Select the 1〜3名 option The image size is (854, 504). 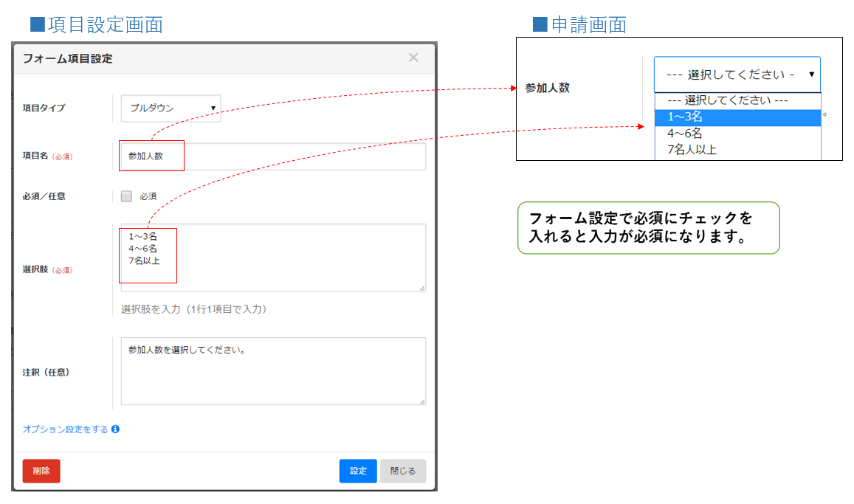pyautogui.click(x=737, y=117)
